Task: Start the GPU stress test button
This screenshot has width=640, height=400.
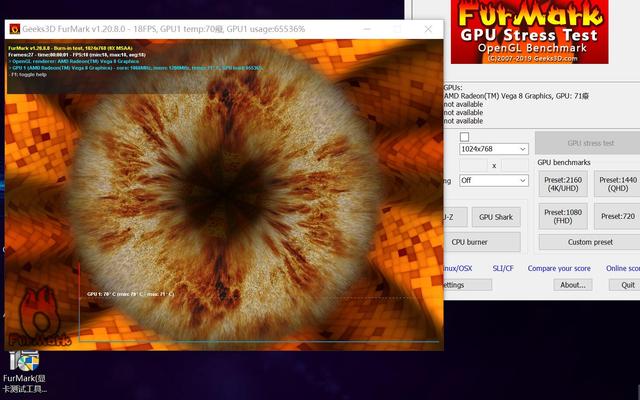Action: point(590,143)
